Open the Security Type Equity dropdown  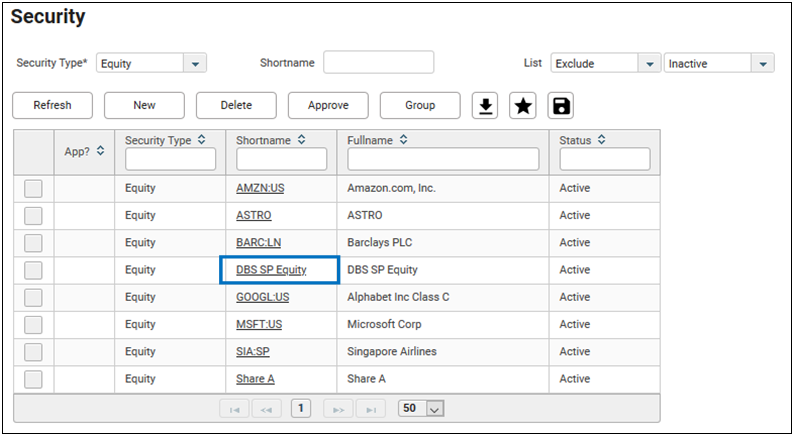click(x=194, y=63)
